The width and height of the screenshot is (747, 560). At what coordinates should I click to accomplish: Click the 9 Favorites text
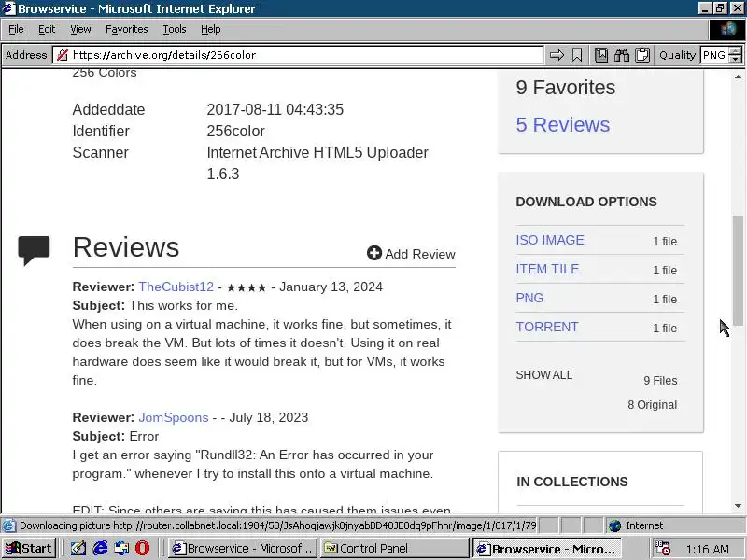coord(566,88)
